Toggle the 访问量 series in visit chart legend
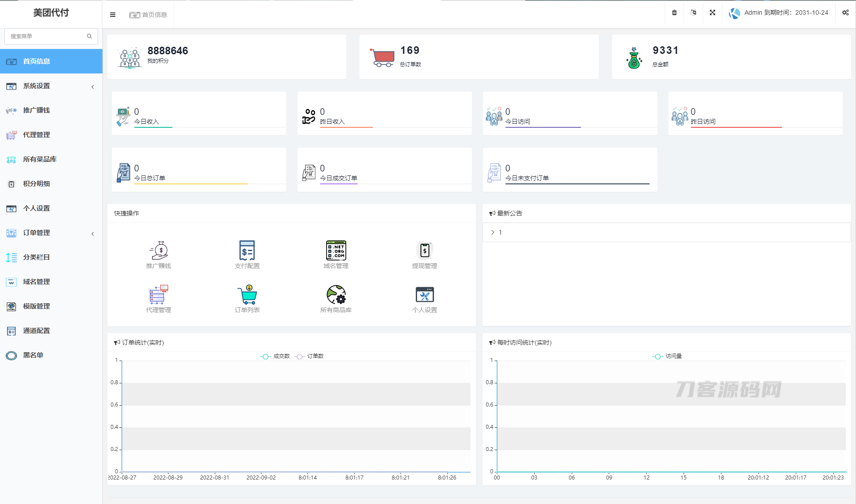 click(x=667, y=356)
